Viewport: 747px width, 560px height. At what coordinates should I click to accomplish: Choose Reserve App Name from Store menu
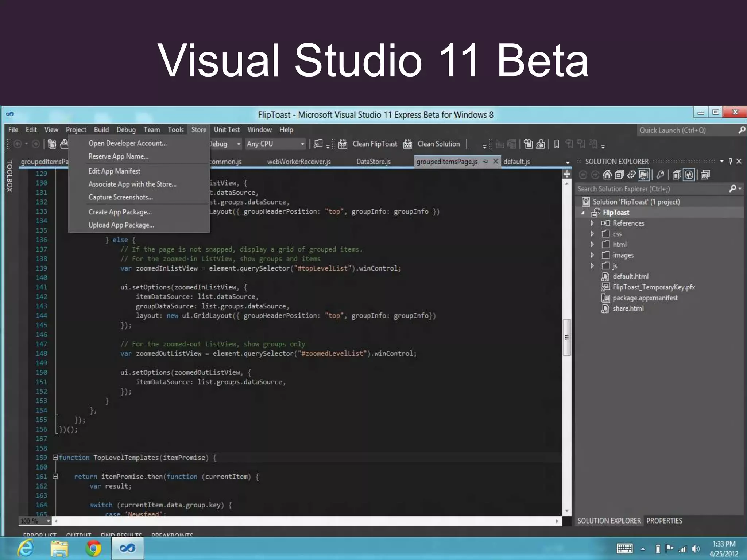coord(118,156)
